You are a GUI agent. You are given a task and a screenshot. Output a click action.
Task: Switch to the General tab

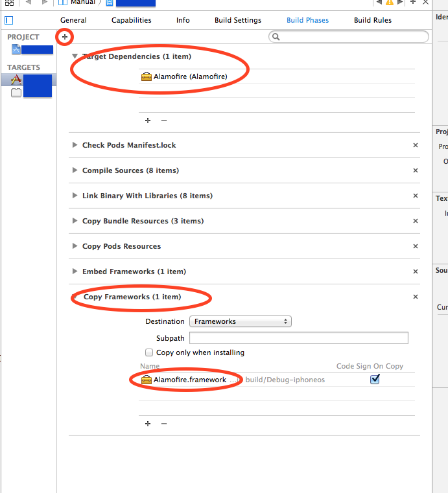coord(73,20)
